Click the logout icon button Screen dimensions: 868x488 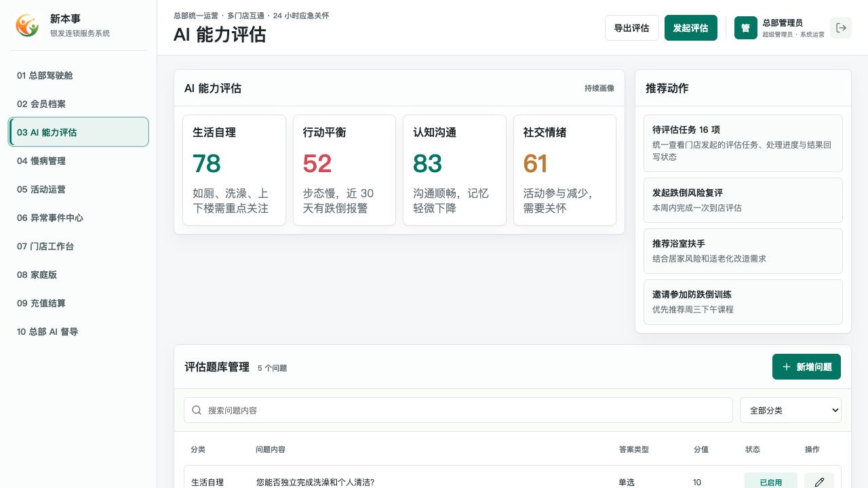(841, 28)
